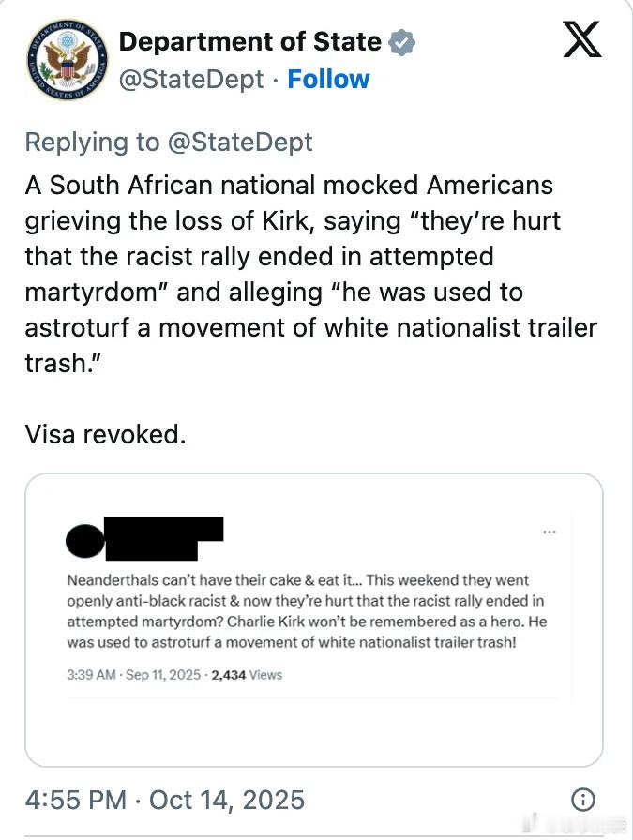The height and width of the screenshot is (840, 633).
Task: Open the three-dot menu in quoted post
Action: click(x=549, y=532)
